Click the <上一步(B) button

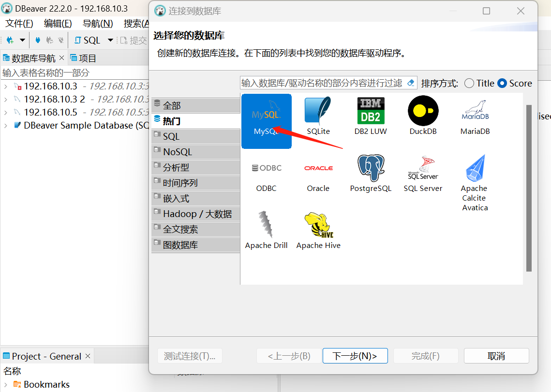pyautogui.click(x=289, y=356)
